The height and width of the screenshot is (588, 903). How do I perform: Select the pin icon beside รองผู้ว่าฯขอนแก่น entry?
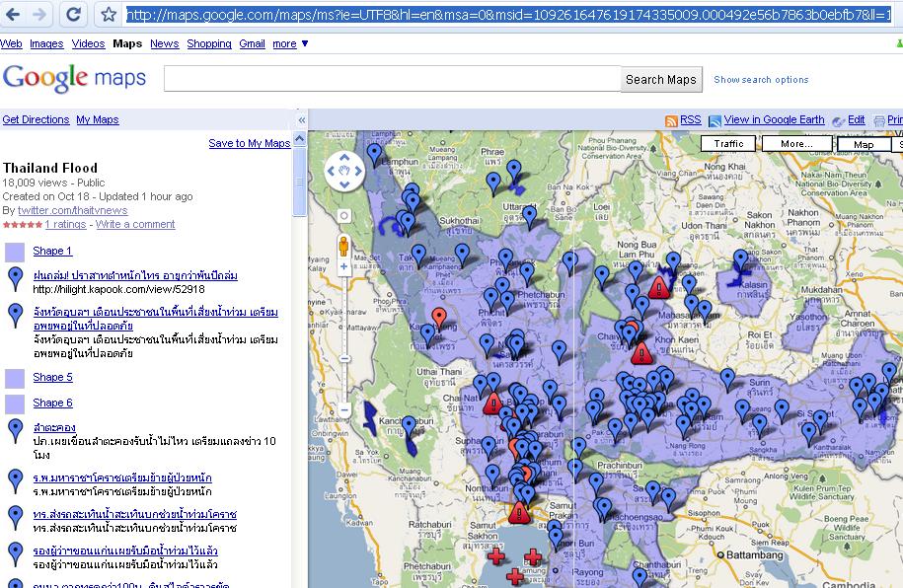(x=15, y=554)
